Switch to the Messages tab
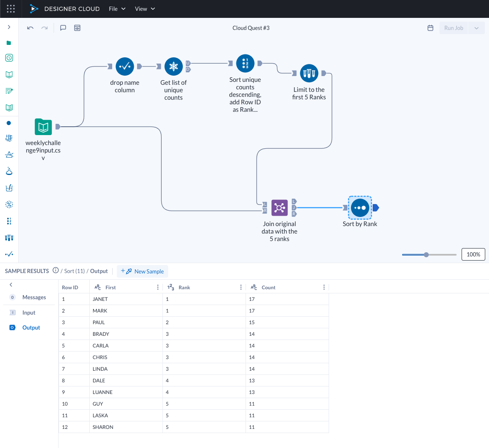The height and width of the screenshot is (448, 489). pos(34,297)
